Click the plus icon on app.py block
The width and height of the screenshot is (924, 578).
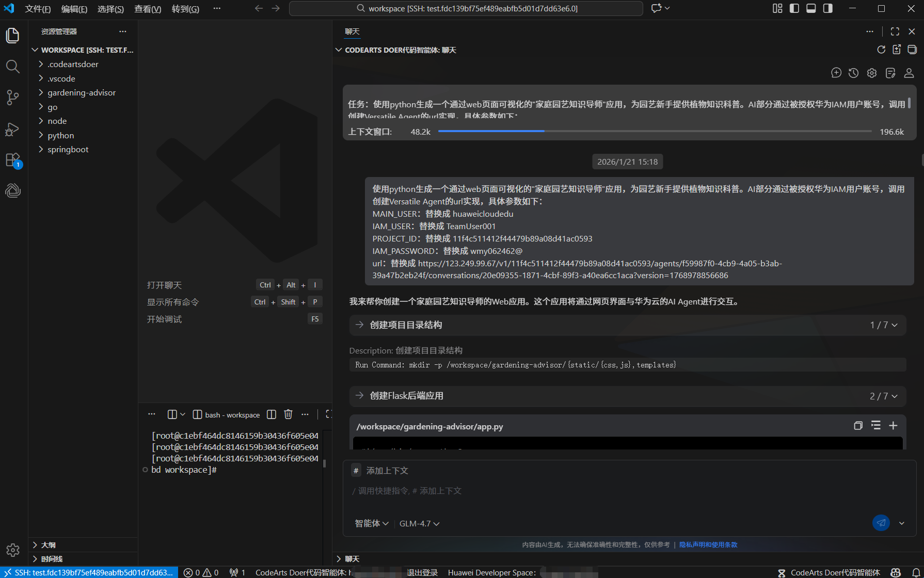893,425
